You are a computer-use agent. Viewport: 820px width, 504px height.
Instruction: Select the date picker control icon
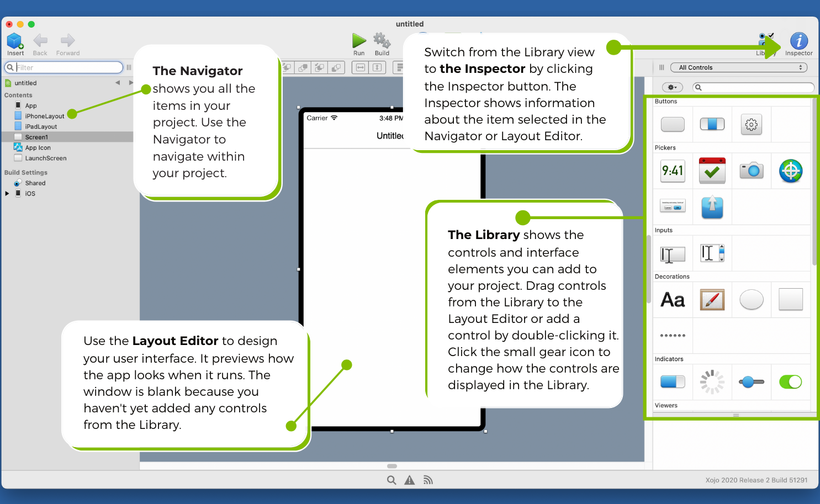[712, 171]
